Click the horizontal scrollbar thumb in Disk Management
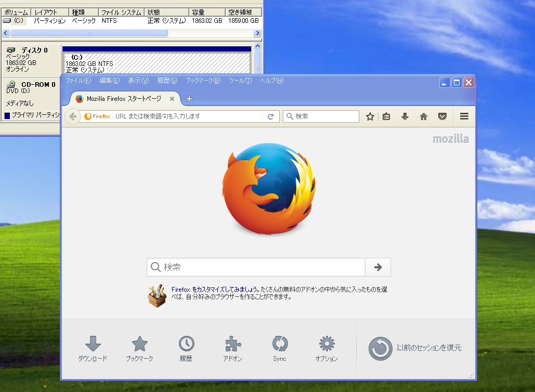Screen dimensions: 535x392 (89, 33)
